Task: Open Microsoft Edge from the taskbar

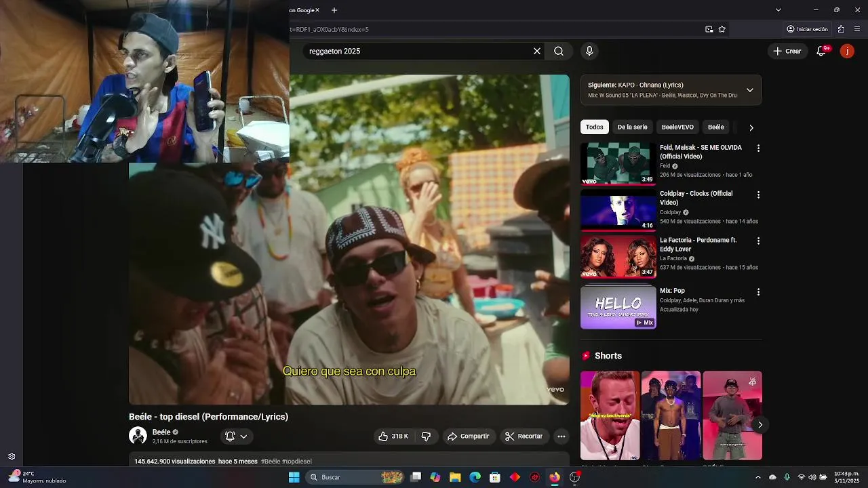Action: [x=475, y=477]
